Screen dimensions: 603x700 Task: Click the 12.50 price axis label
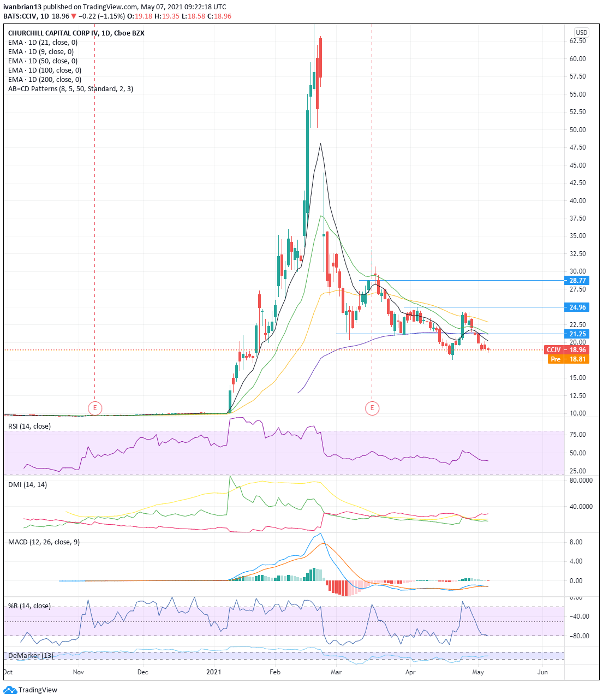(578, 396)
